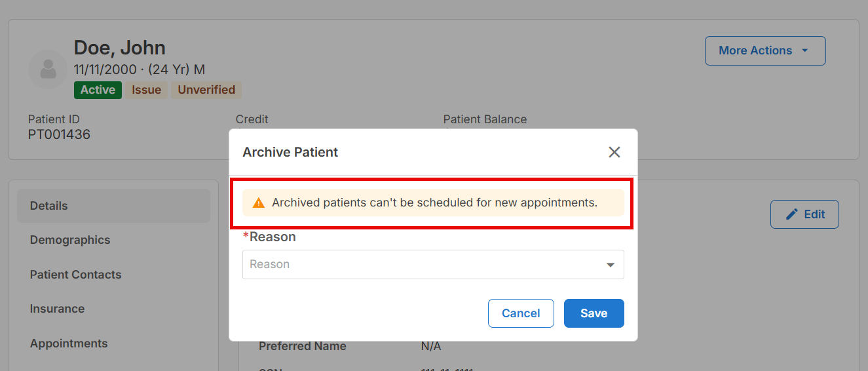Click the Issue status badge
Screen dimensions: 868x371
(146, 90)
